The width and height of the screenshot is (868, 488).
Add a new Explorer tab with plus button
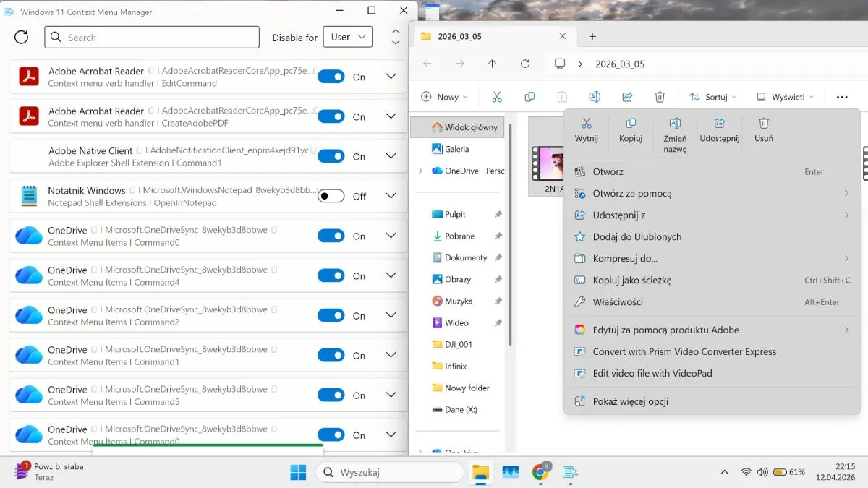click(x=592, y=36)
